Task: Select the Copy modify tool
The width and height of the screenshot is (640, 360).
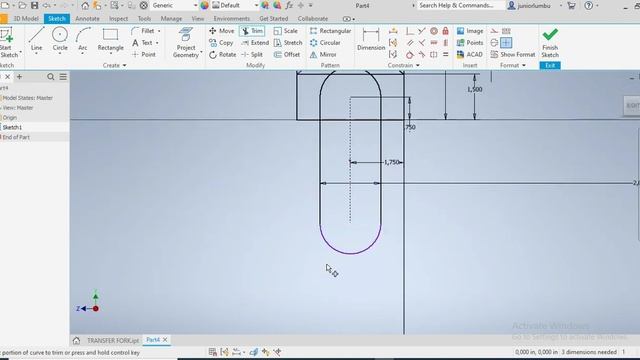Action: 221,43
